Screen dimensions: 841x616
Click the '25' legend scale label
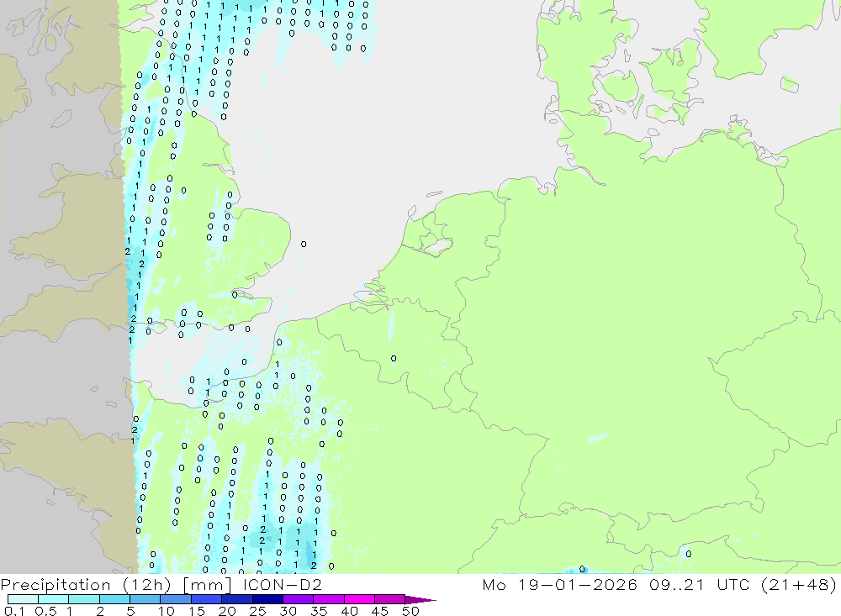pos(257,611)
